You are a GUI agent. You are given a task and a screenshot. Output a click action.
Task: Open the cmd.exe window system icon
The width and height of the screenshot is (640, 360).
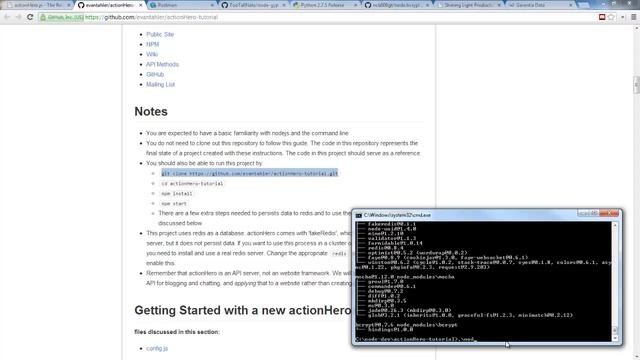[358, 215]
